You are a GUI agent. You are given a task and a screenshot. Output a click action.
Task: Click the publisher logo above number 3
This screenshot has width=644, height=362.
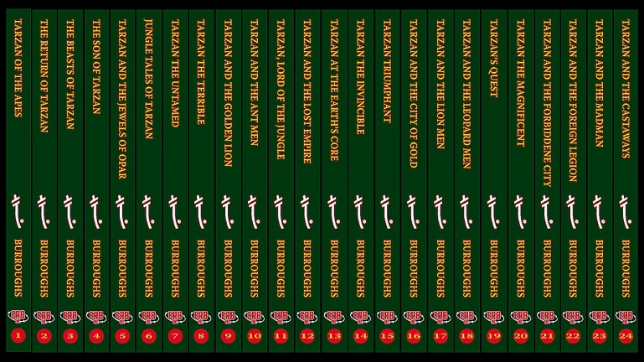70,317
